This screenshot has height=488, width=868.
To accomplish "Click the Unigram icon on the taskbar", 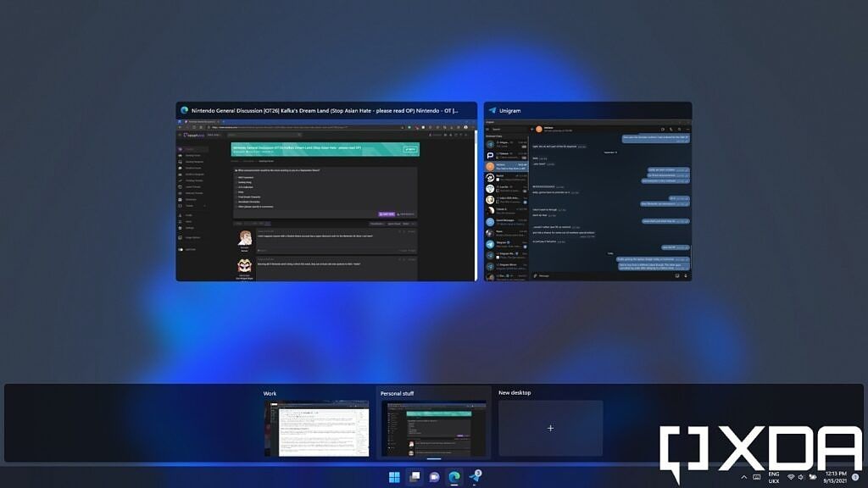I will click(475, 478).
